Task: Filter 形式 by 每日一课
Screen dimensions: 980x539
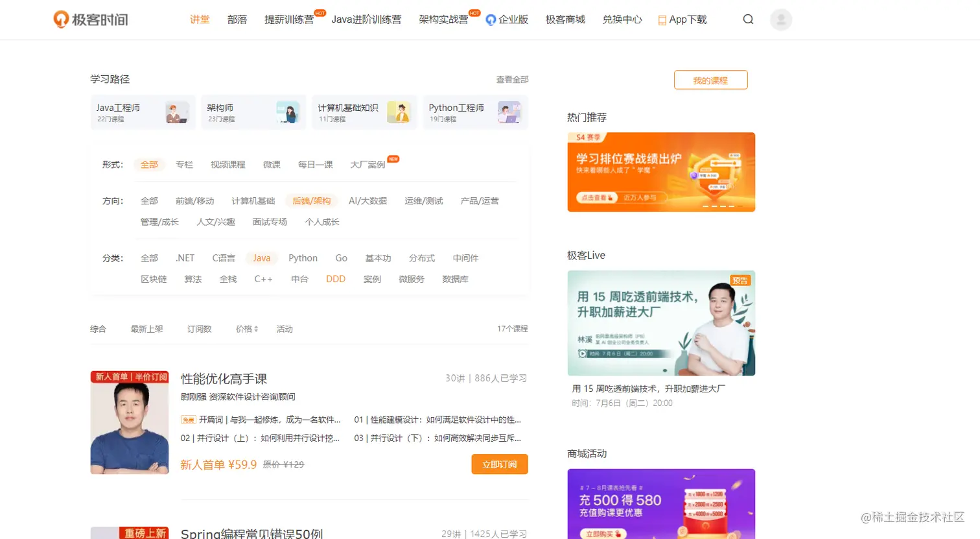Action: coord(315,165)
